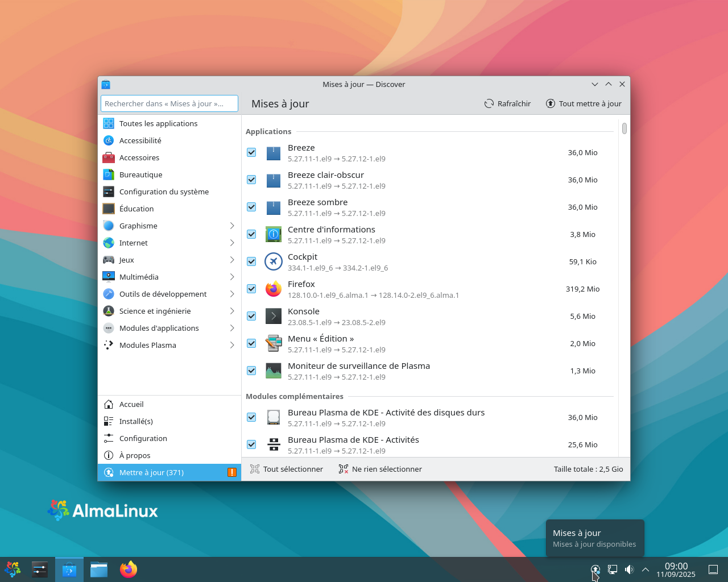Launch Firefox from the taskbar
This screenshot has width=728, height=582.
pyautogui.click(x=129, y=569)
